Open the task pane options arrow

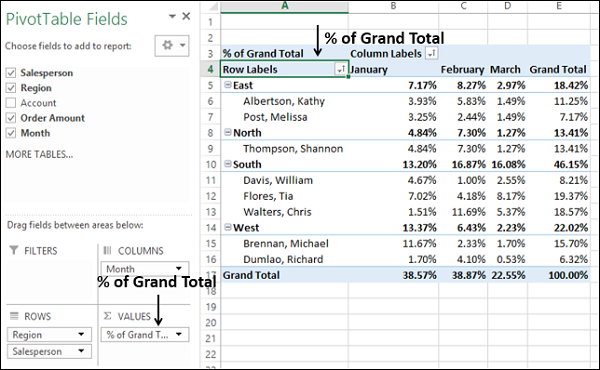click(x=172, y=16)
